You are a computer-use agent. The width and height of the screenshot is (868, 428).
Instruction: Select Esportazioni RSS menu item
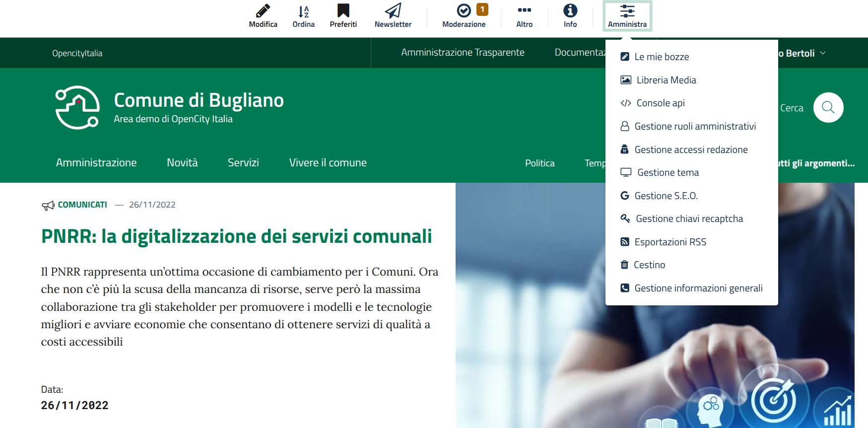[x=670, y=242]
